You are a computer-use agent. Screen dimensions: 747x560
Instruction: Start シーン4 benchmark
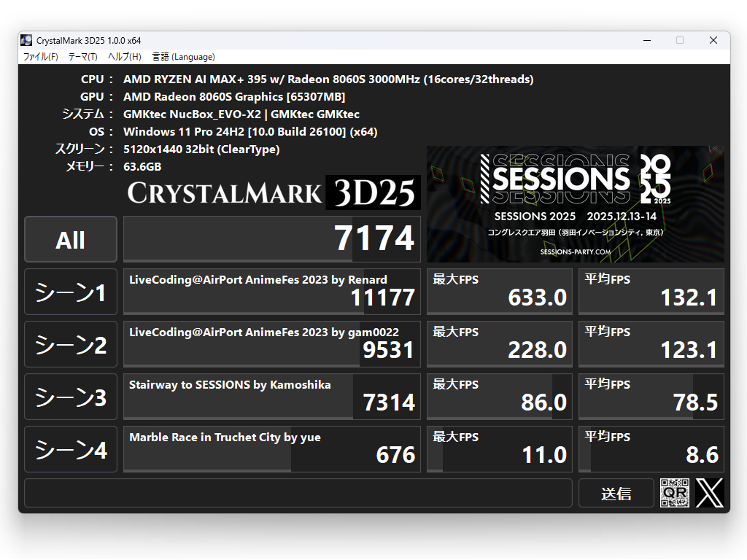click(70, 448)
